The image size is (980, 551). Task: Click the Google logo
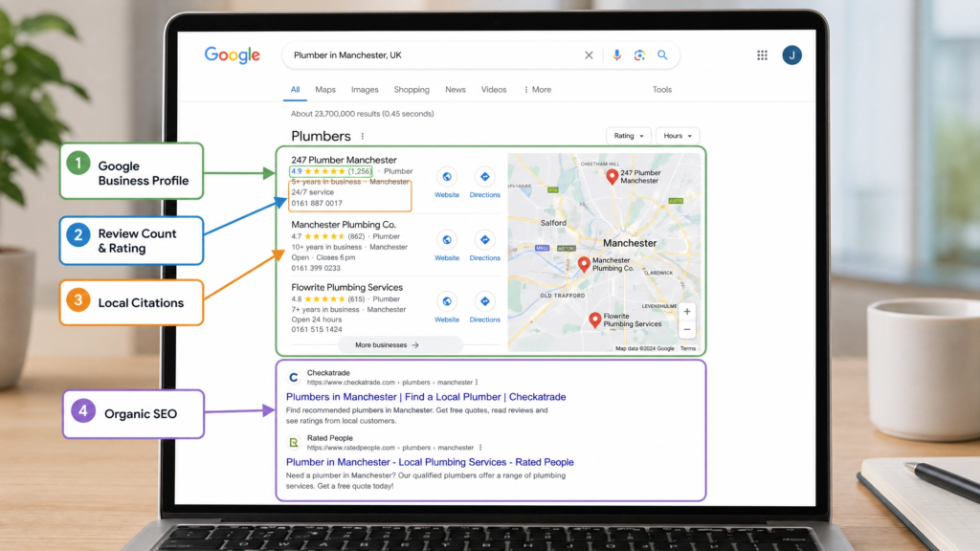tap(232, 55)
